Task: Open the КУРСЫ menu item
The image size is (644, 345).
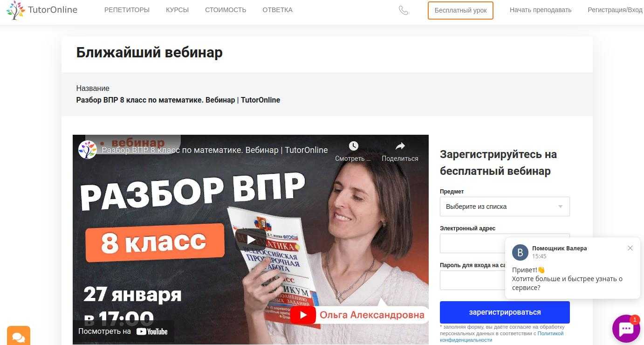Action: [x=177, y=10]
